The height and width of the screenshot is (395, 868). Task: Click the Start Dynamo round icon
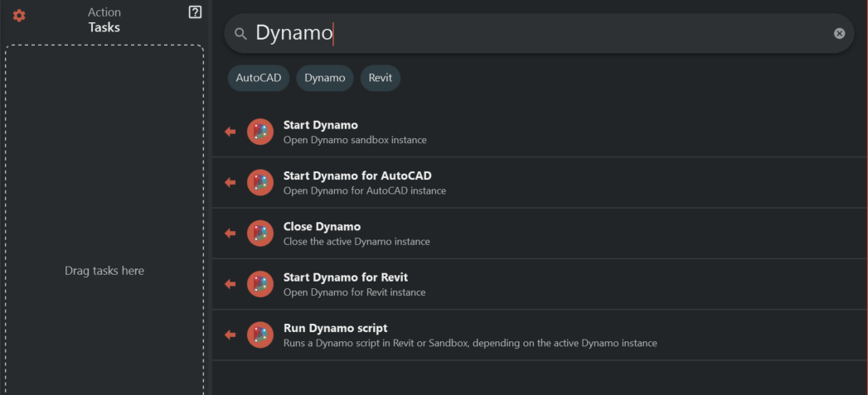260,132
